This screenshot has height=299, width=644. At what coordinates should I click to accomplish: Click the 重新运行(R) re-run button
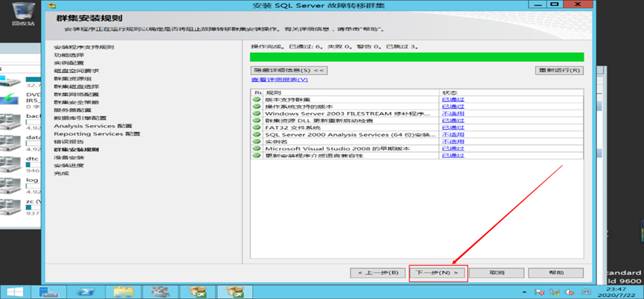(559, 70)
